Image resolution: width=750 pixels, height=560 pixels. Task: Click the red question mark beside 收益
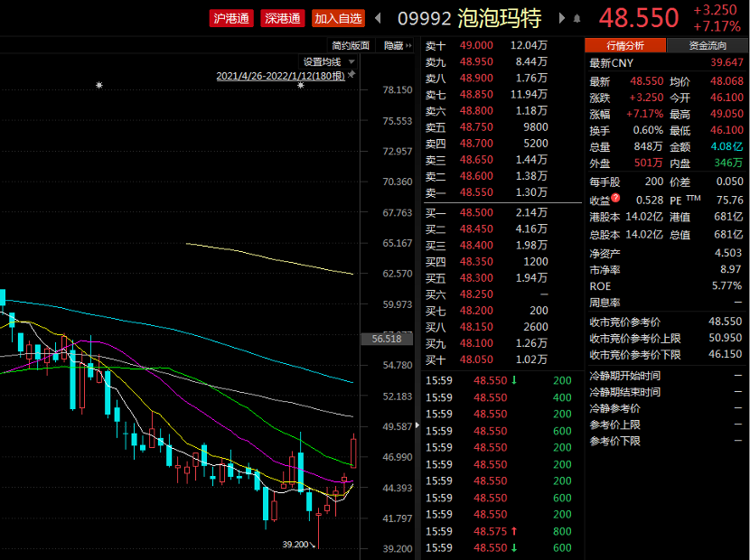coord(616,199)
